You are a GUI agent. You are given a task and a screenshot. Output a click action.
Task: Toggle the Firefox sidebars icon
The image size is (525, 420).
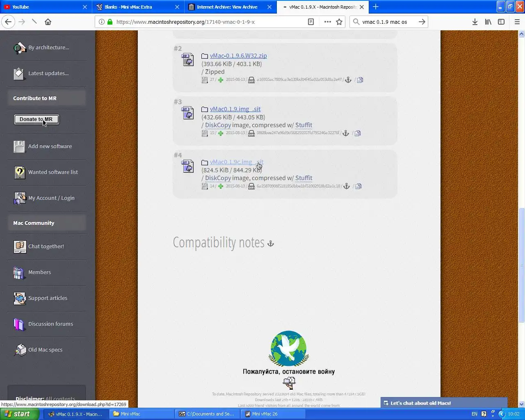pyautogui.click(x=501, y=22)
